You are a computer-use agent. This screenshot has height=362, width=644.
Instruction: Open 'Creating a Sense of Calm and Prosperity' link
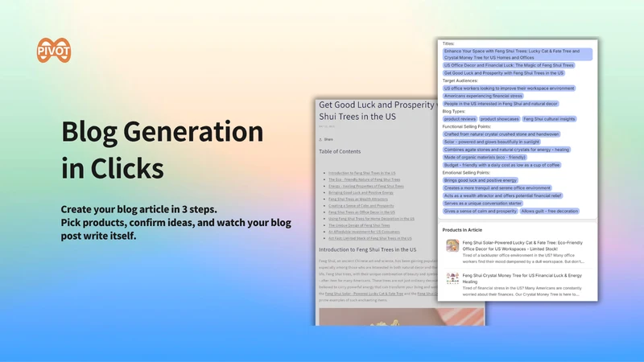click(x=361, y=206)
